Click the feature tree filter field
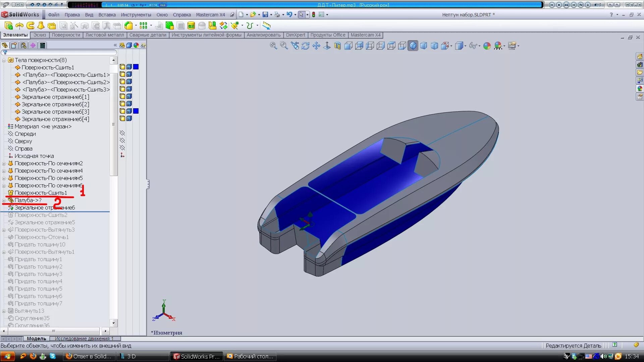 [60, 53]
